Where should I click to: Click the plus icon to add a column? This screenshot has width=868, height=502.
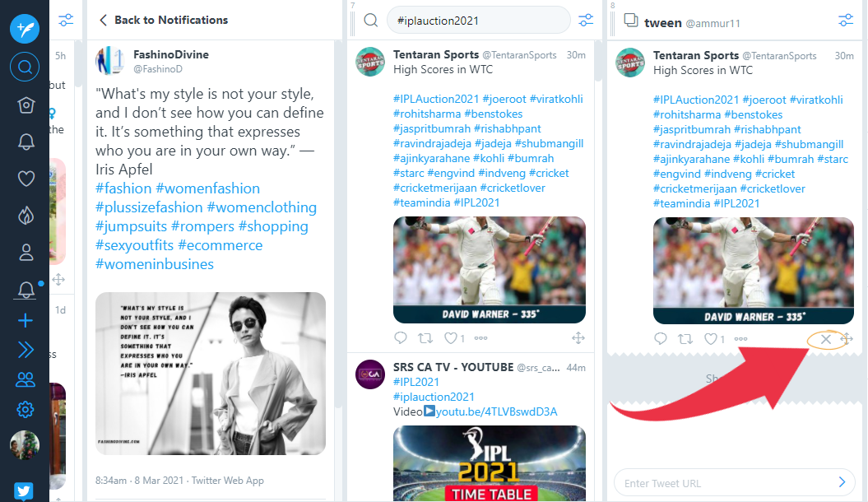(26, 320)
